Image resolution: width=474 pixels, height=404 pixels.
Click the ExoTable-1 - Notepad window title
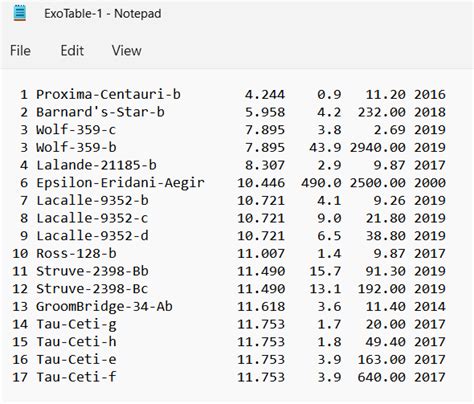(x=103, y=14)
